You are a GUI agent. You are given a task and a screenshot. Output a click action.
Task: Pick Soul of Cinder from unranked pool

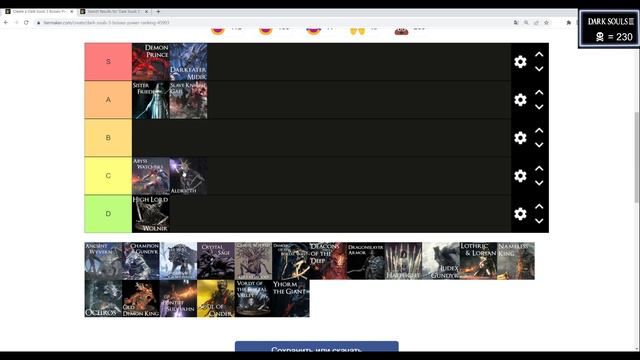[x=216, y=298]
